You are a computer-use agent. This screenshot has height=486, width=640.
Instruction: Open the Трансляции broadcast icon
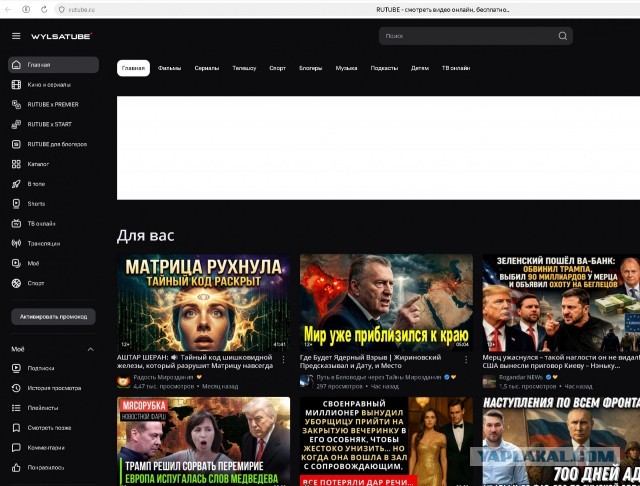(x=16, y=243)
